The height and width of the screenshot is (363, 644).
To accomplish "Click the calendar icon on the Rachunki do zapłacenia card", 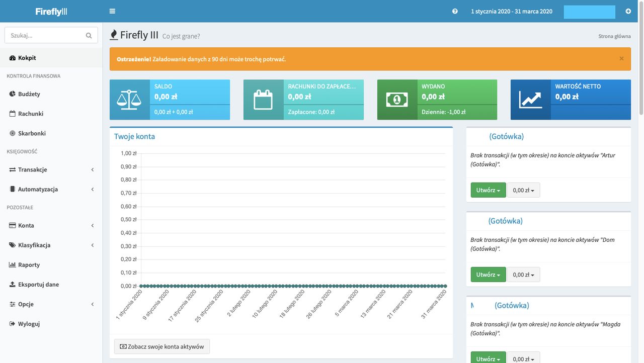I will coord(263,100).
